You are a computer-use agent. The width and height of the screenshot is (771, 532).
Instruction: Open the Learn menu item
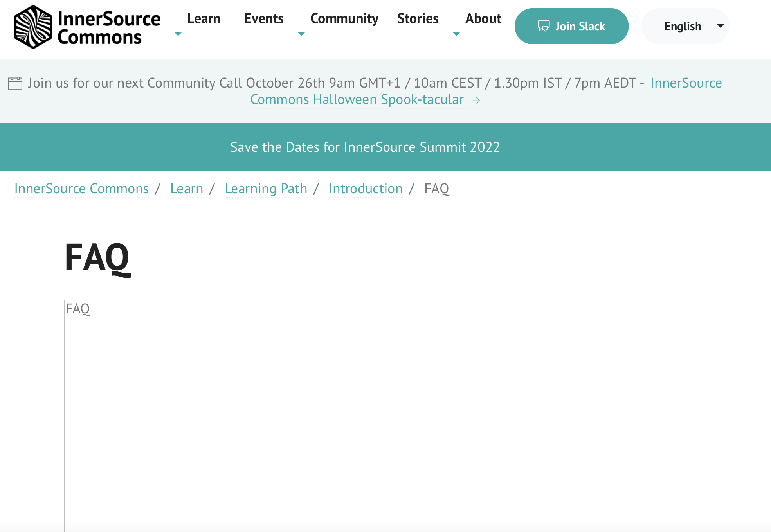(x=204, y=18)
